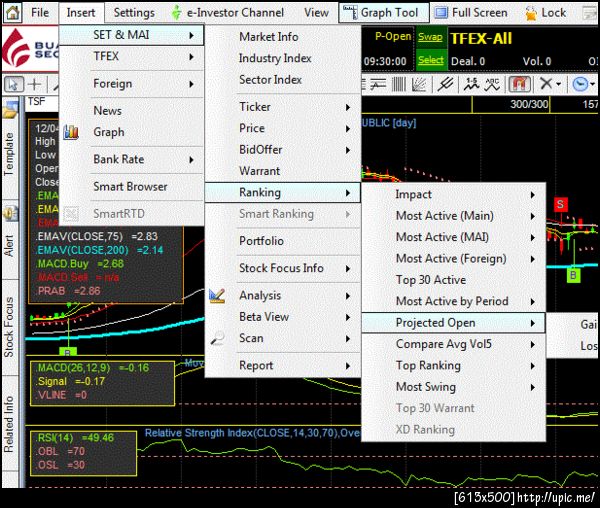Expand the BidOffer submenu
This screenshot has width=600, height=508.
point(283,150)
